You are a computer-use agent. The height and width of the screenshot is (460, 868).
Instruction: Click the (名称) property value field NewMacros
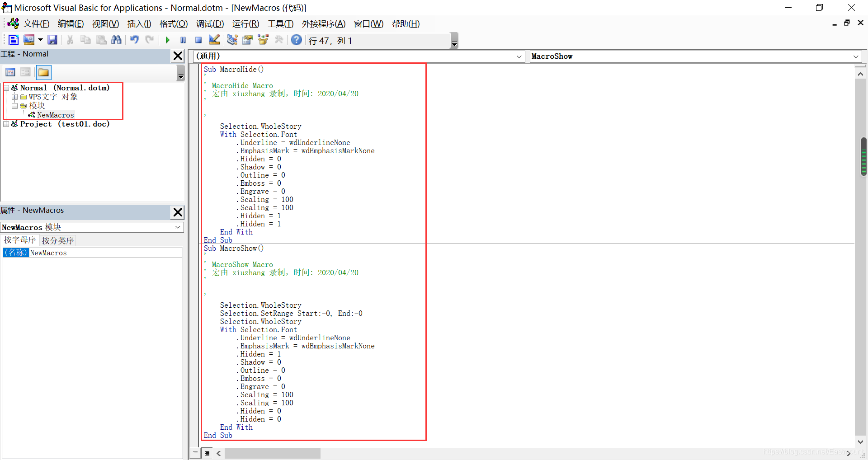pos(106,253)
